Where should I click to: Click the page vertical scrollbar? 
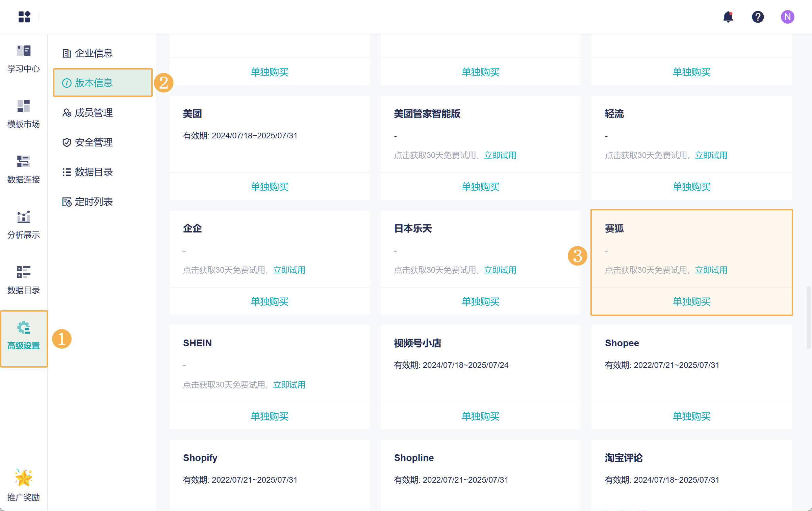808,317
